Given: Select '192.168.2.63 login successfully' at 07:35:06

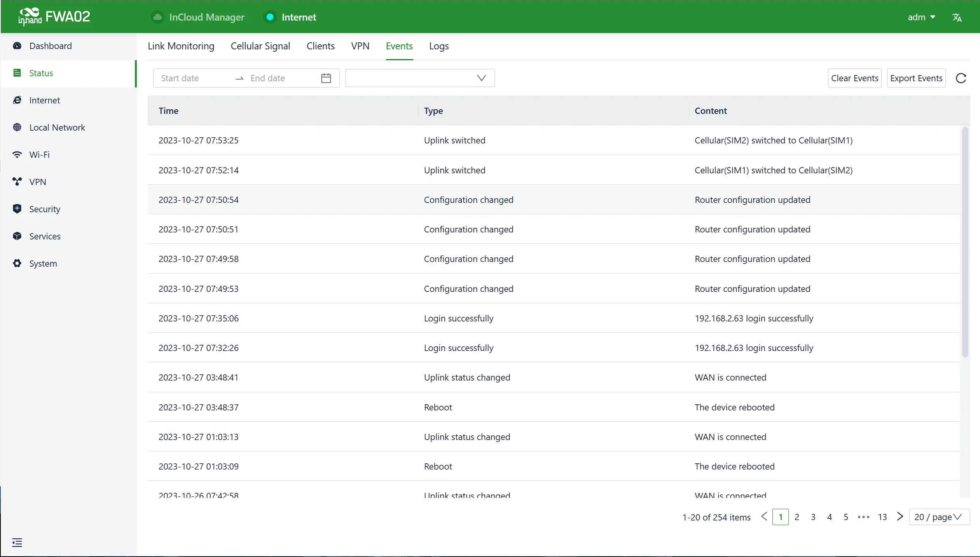Looking at the screenshot, I should pos(754,318).
